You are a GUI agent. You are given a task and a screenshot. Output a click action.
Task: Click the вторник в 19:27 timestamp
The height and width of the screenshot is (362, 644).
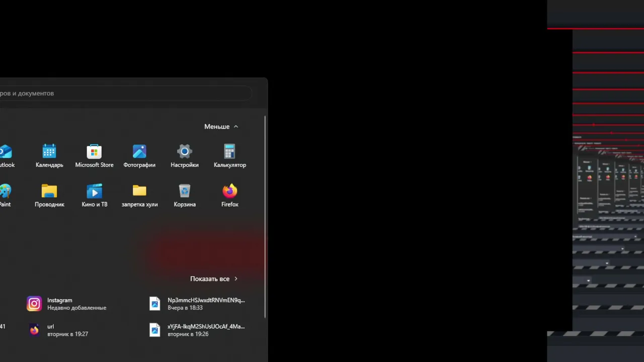click(67, 334)
